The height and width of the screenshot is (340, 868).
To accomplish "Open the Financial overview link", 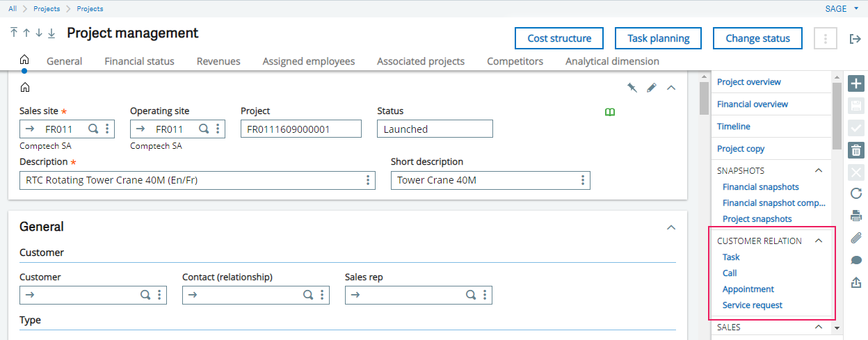I will pos(753,104).
